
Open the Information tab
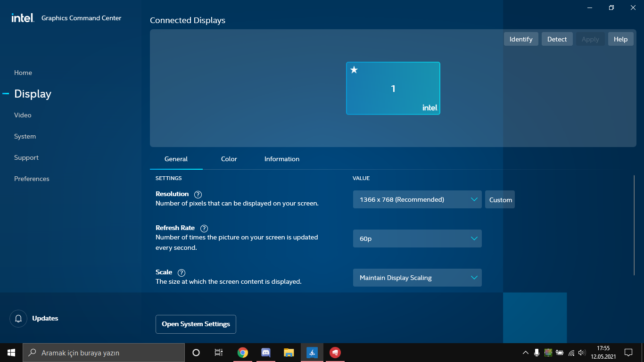[282, 159]
